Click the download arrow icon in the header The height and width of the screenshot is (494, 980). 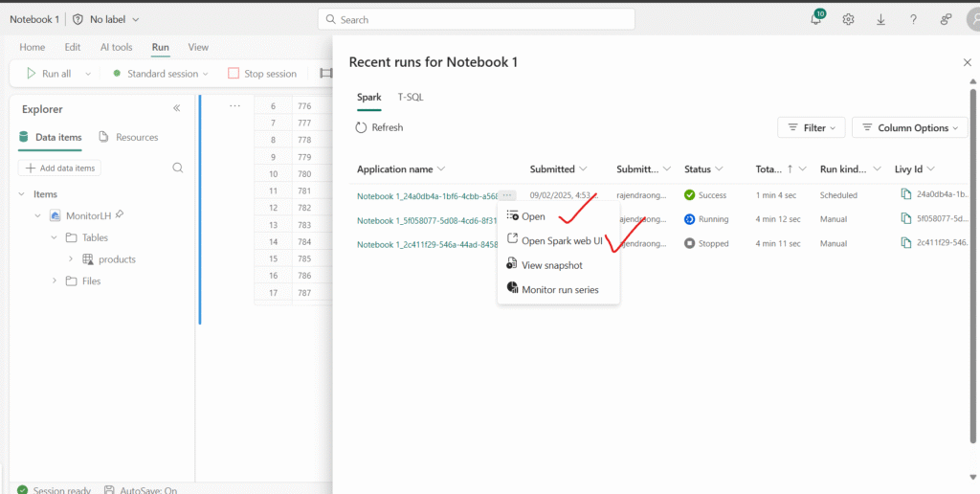(880, 19)
